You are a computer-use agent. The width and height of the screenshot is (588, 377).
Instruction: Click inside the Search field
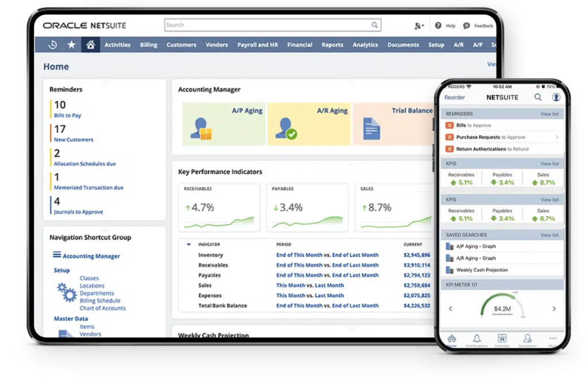[x=270, y=25]
